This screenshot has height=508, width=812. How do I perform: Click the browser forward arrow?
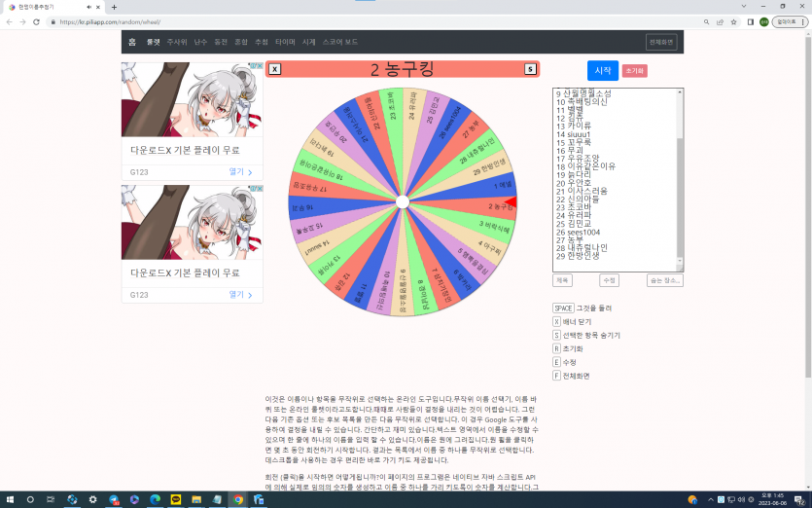[x=22, y=21]
